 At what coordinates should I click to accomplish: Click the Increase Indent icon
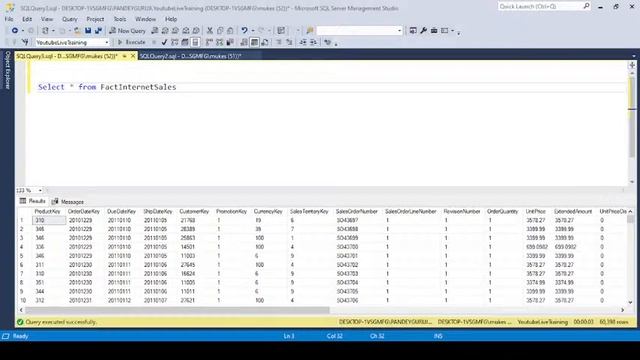313,42
